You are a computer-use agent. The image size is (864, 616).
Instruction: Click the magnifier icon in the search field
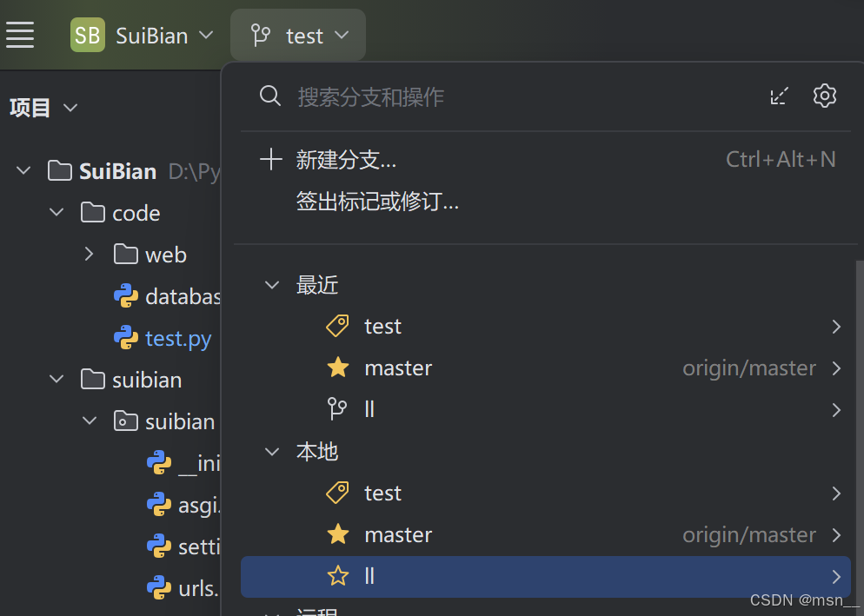point(269,96)
